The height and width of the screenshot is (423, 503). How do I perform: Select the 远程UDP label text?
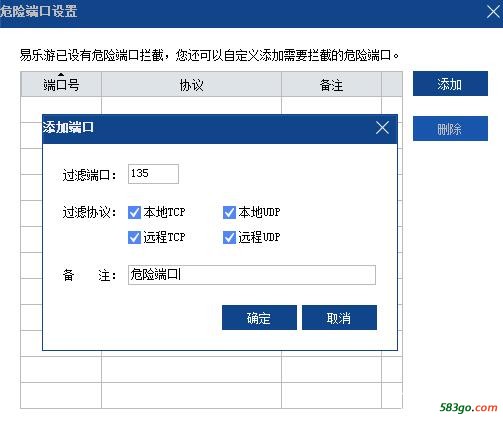point(259,237)
